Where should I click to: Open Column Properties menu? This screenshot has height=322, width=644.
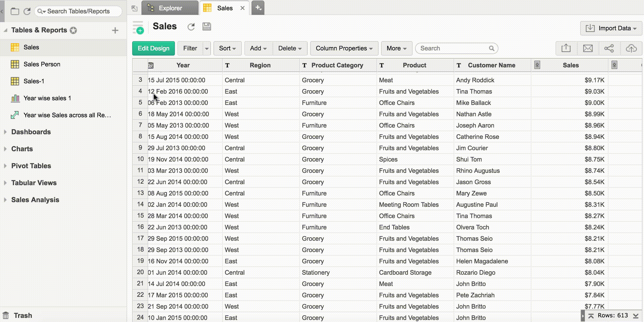344,48
